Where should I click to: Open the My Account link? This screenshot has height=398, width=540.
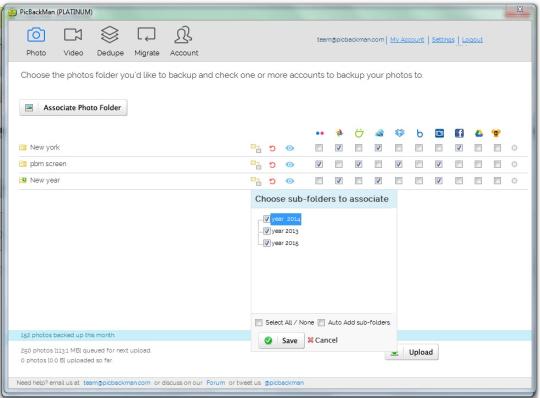(x=407, y=40)
